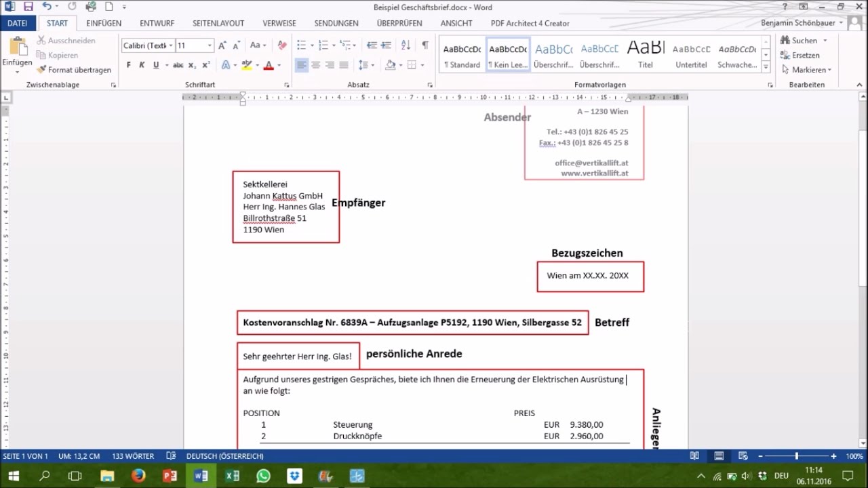Click the increase indent icon

coord(385,45)
